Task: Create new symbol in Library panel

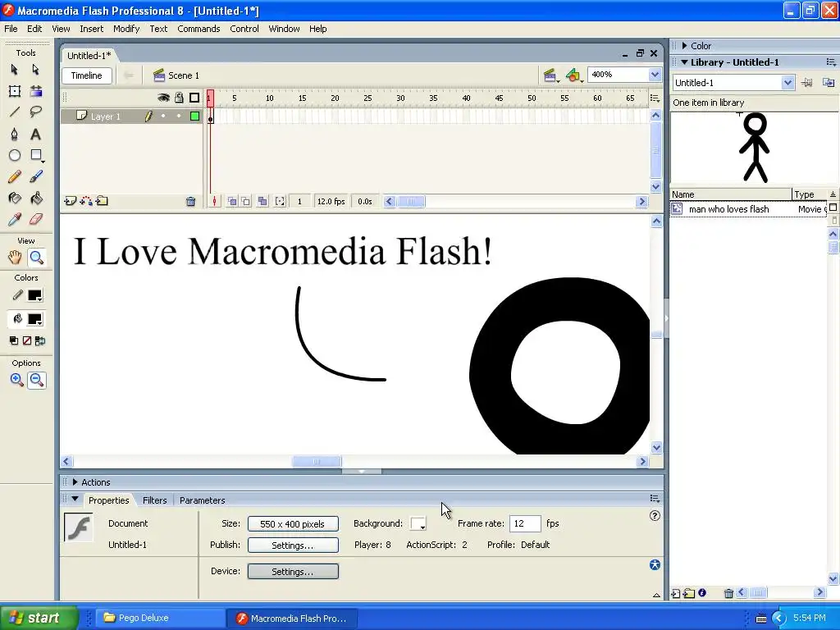Action: [x=676, y=593]
